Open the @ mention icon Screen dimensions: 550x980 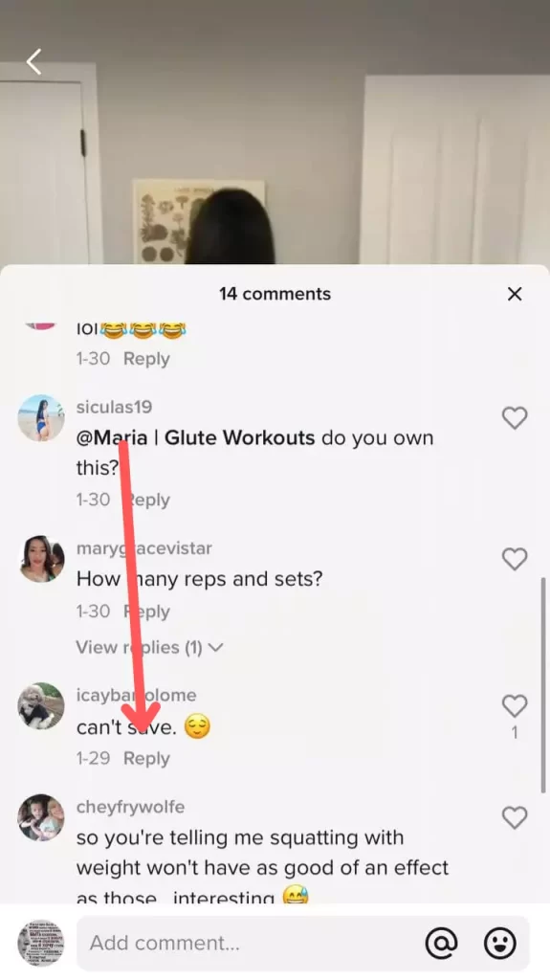[x=441, y=943]
